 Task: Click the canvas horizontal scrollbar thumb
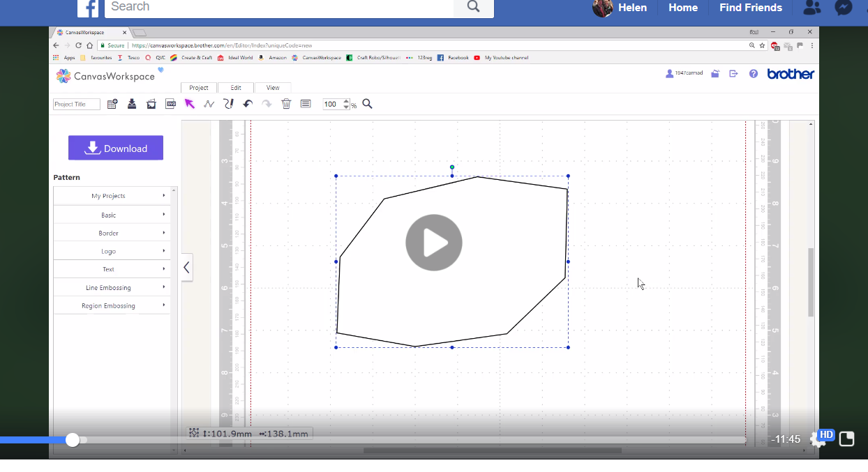pos(492,450)
